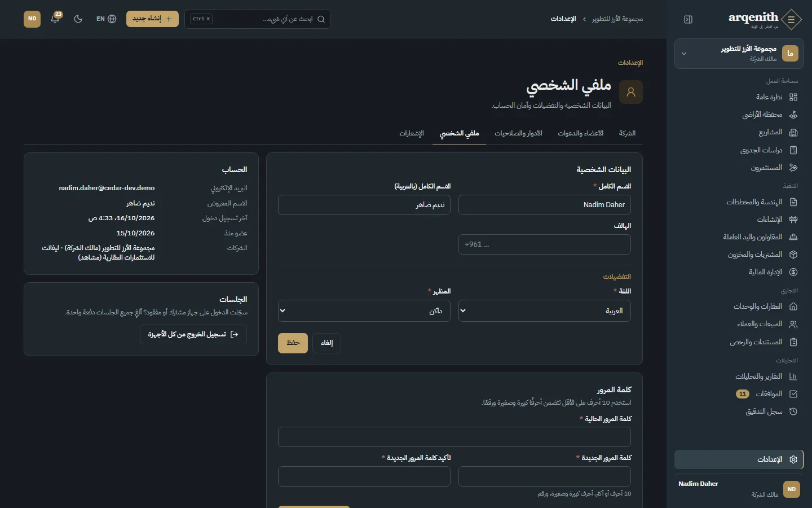The image size is (812, 508).
Task: Click تسجيل الخروج من كل الأجهزة
Action: point(193,335)
